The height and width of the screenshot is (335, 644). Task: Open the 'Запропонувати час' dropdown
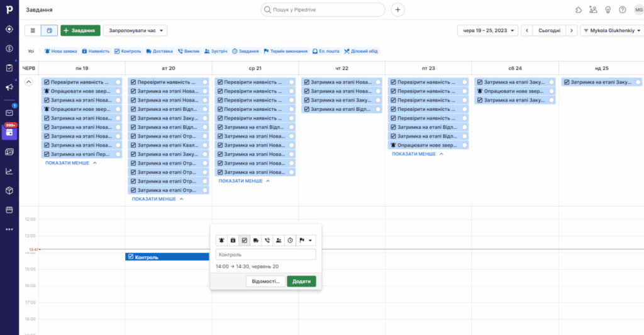(136, 30)
